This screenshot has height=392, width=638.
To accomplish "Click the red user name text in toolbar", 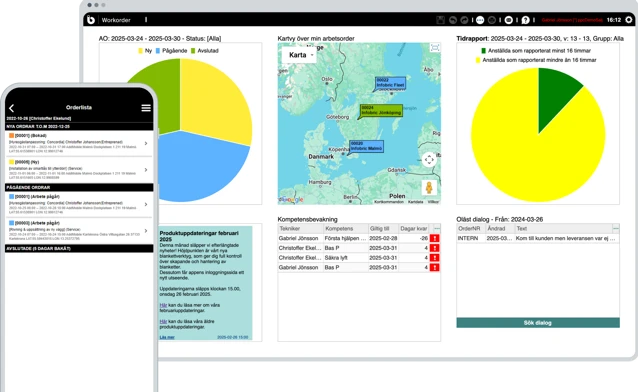I will (572, 20).
